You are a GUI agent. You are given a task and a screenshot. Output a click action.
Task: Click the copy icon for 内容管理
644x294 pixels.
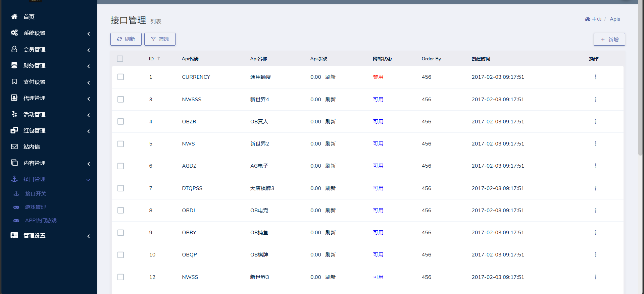[14, 163]
